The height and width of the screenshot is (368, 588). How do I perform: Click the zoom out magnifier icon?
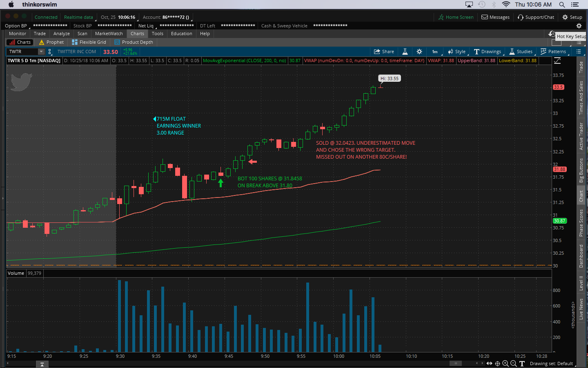(514, 364)
